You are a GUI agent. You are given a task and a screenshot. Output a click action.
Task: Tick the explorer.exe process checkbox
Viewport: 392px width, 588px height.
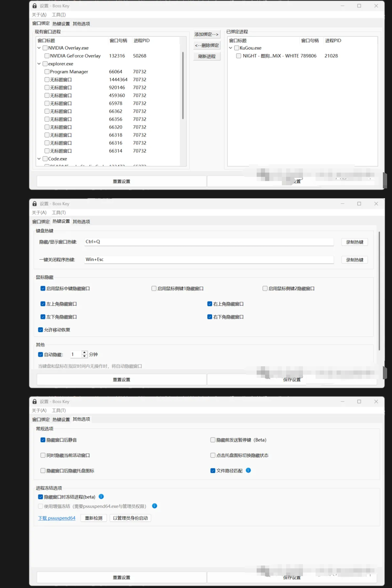tap(45, 64)
